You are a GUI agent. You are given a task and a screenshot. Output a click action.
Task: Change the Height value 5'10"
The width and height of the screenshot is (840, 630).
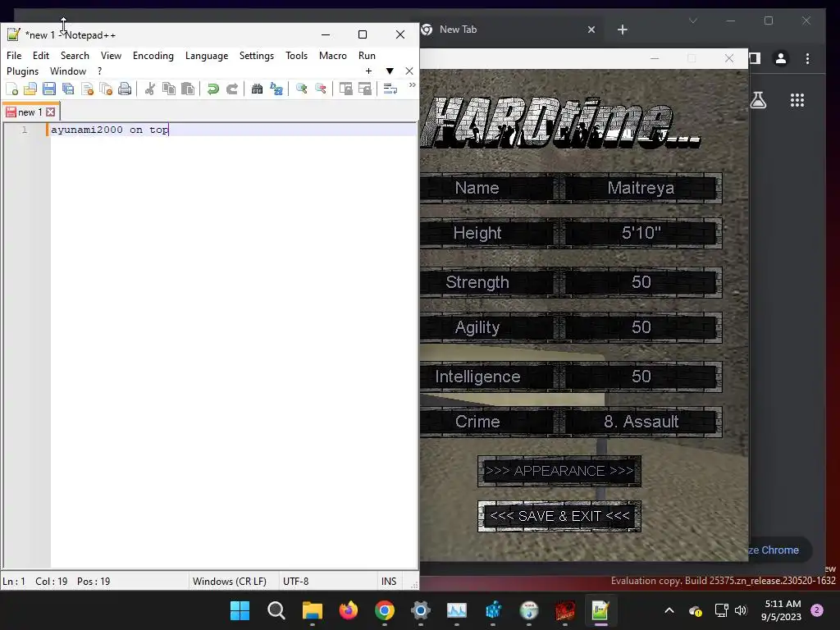(641, 233)
